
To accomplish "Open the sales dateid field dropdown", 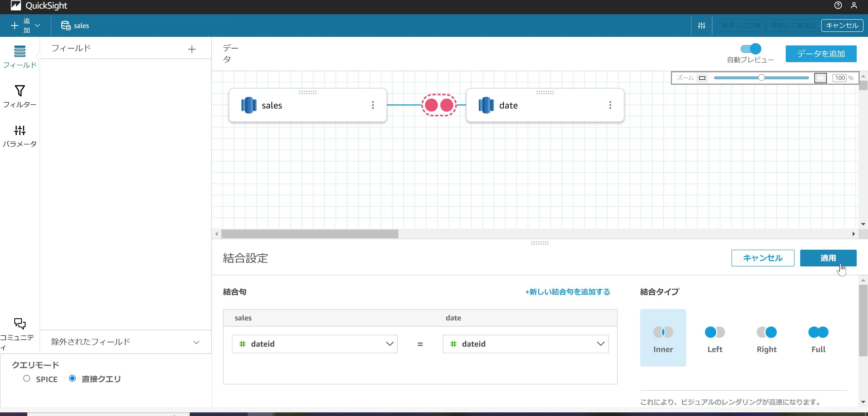I will [x=315, y=344].
